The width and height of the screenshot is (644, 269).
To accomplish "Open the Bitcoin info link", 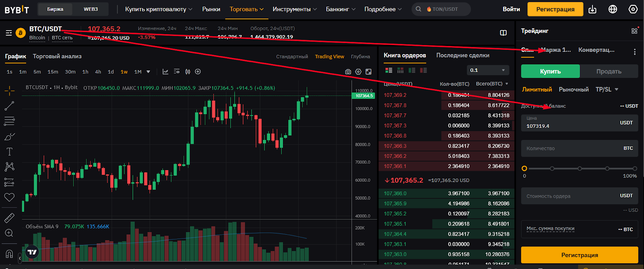I will pyautogui.click(x=37, y=38).
